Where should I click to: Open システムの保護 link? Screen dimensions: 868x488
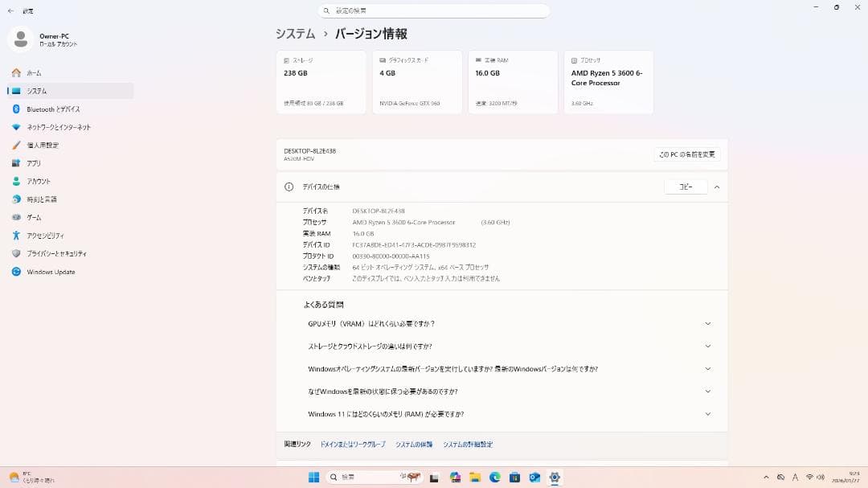[414, 445]
